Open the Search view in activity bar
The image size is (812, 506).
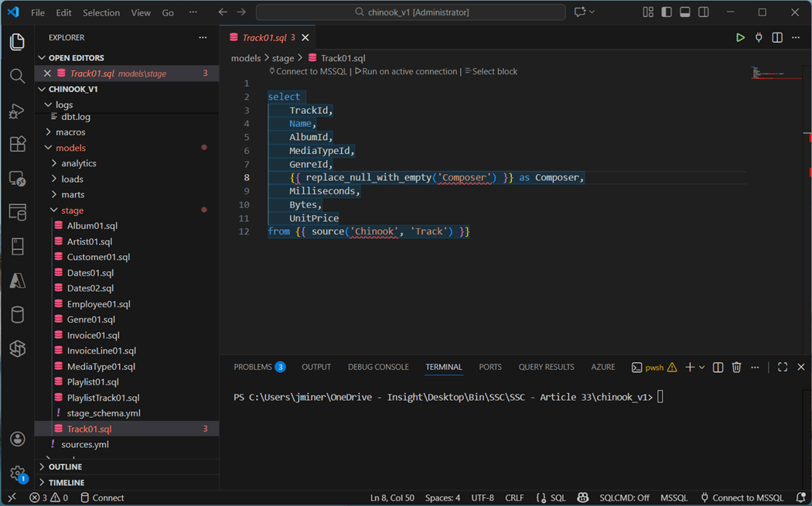coord(17,76)
